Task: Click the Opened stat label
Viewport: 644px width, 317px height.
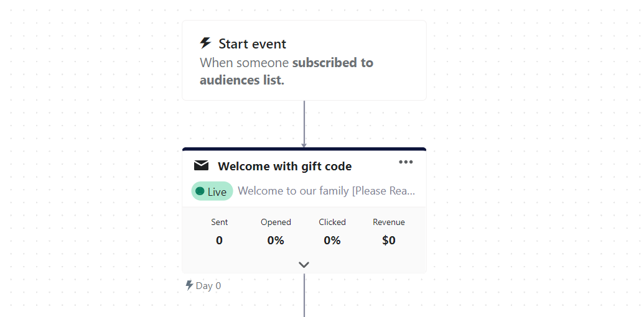Action: click(x=276, y=222)
